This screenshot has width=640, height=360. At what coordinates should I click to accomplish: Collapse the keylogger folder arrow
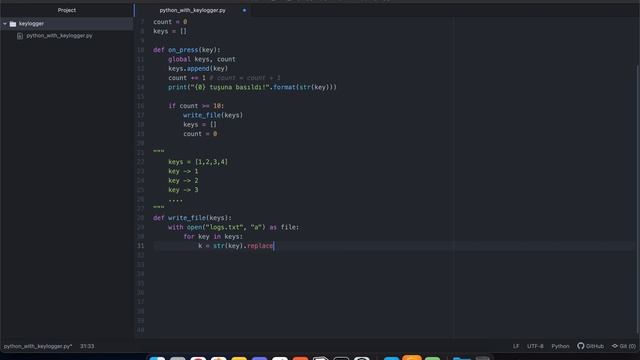[x=5, y=24]
